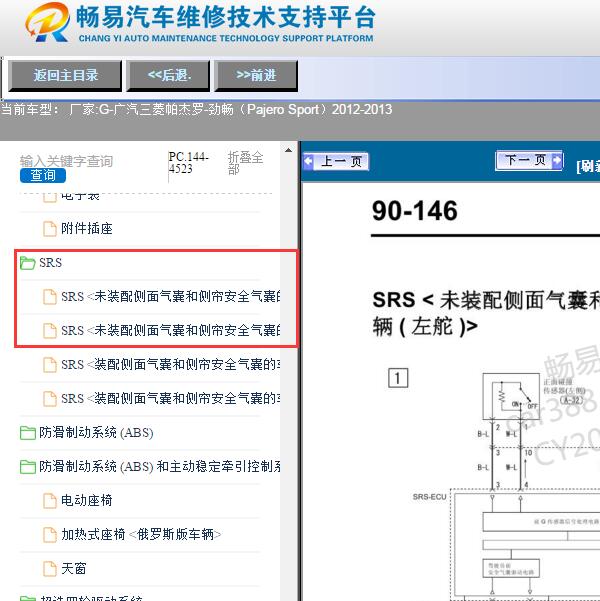Click 折叠全部 to collapse all
Image resolution: width=600 pixels, height=601 pixels.
coord(245,163)
